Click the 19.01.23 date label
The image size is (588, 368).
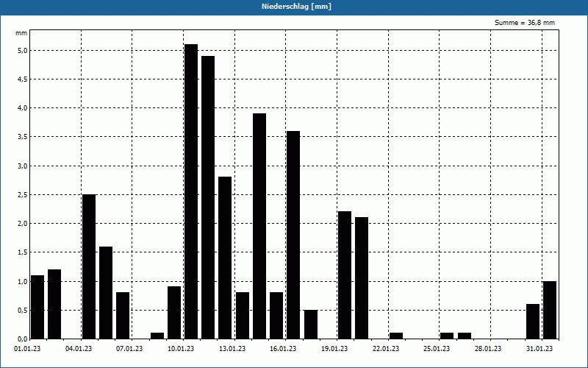tap(334, 349)
